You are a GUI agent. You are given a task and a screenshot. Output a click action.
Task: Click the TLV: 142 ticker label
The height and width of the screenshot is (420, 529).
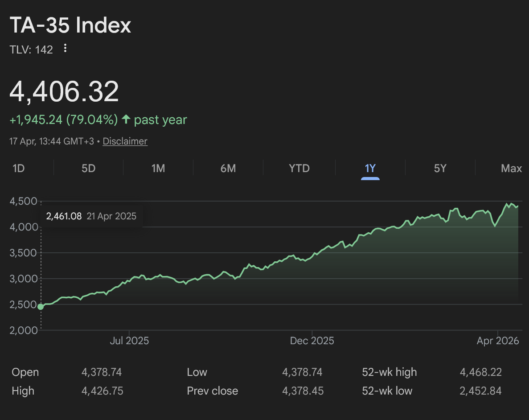pos(31,49)
